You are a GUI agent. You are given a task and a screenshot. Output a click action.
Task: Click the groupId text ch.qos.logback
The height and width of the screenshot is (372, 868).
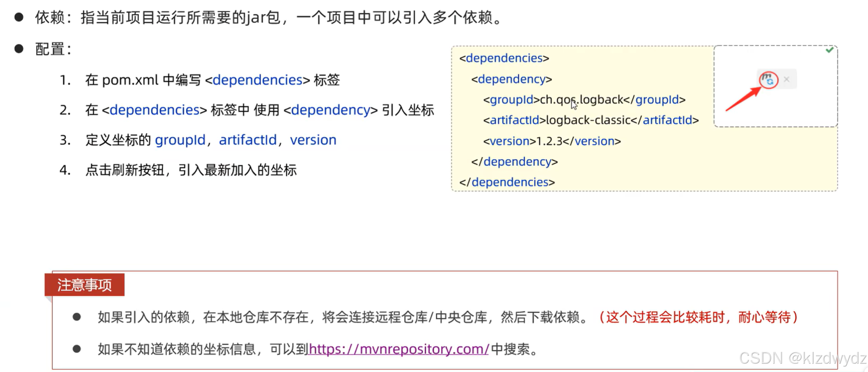[581, 99]
